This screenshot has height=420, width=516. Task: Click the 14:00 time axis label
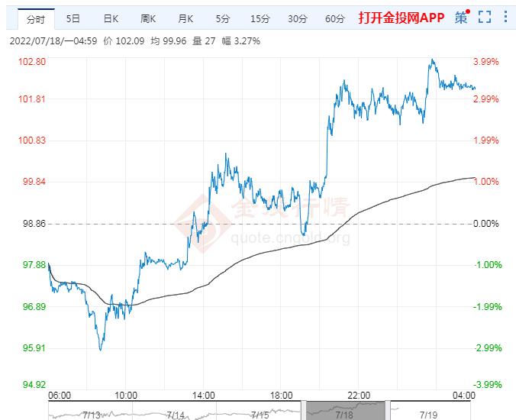203,396
